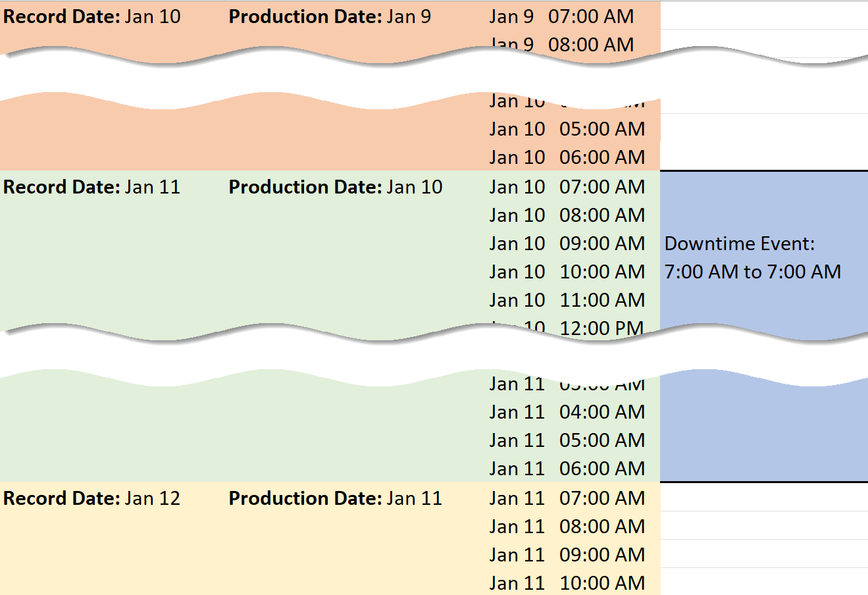Viewport: 868px width, 595px height.
Task: Click the Record Date: Jan 10 cell
Action: [92, 16]
